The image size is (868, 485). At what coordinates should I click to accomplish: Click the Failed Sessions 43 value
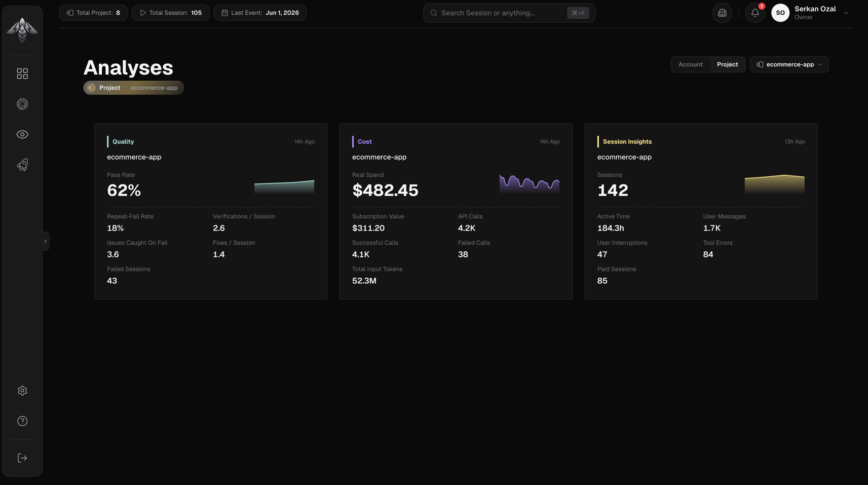pos(112,281)
